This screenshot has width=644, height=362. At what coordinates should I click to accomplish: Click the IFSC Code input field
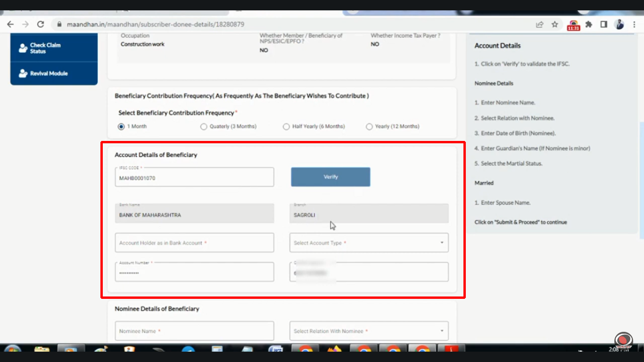pos(194,178)
